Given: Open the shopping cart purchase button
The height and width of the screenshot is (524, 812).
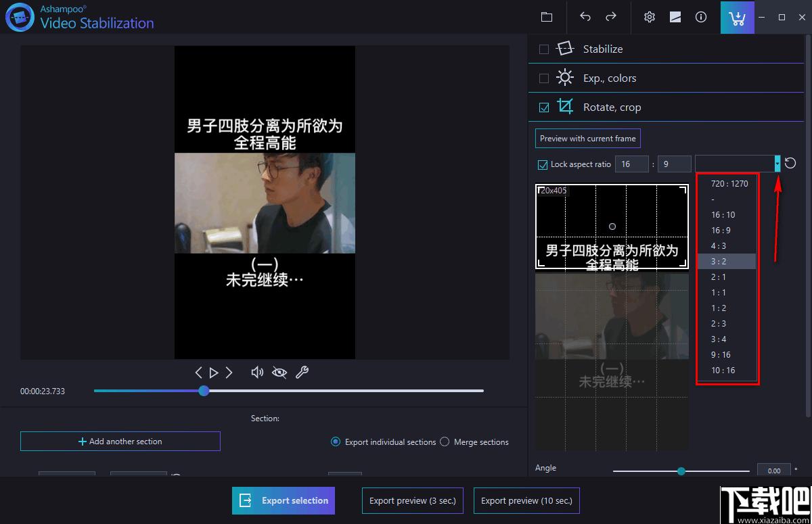Looking at the screenshot, I should click(x=737, y=17).
